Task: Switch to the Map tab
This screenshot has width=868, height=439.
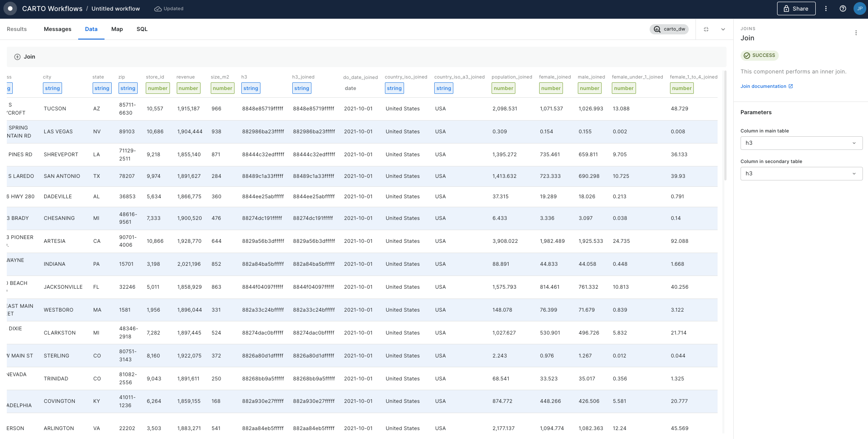Action: coord(117,29)
